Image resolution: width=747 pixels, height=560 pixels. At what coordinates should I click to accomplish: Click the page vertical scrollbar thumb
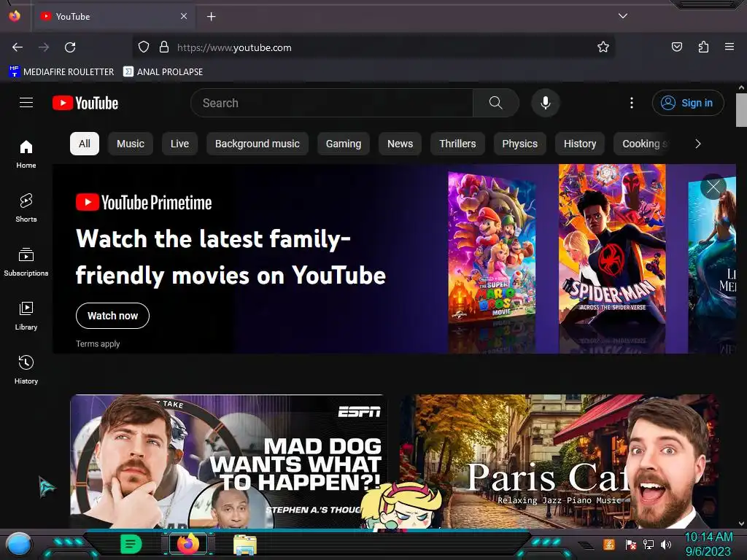click(741, 110)
